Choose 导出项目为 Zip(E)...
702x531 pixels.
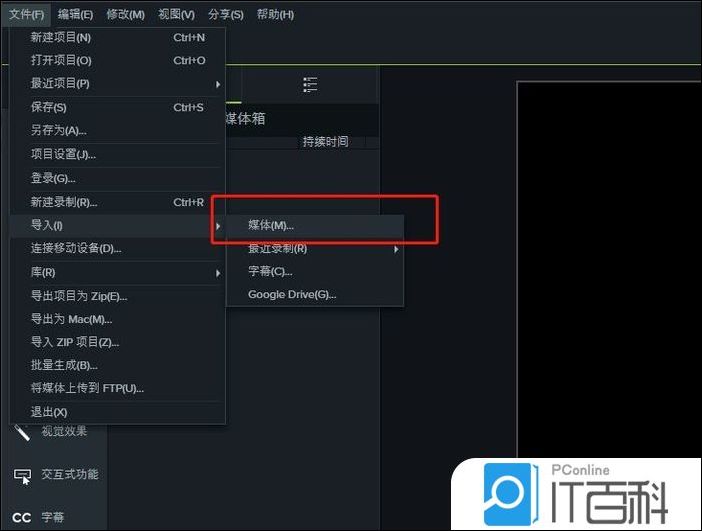click(117, 296)
